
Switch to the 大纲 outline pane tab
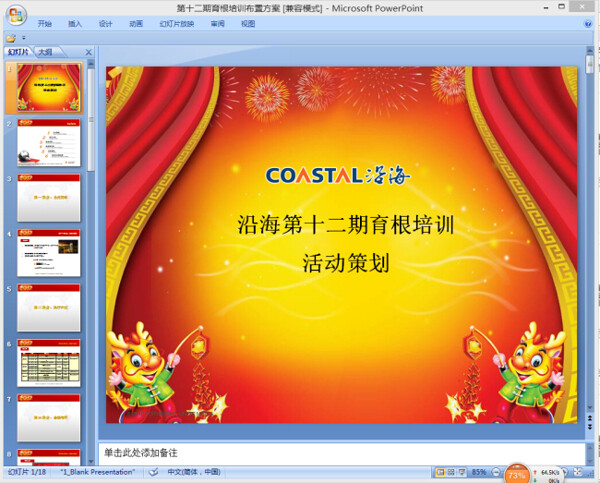(x=46, y=52)
